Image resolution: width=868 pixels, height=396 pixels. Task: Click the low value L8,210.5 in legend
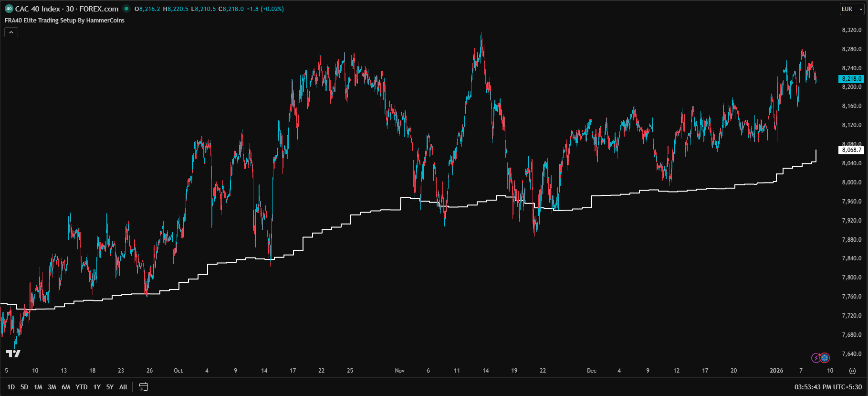tap(203, 9)
